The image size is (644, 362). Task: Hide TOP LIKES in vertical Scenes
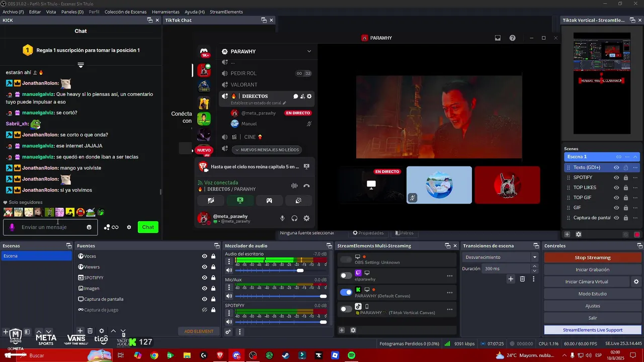point(616,188)
